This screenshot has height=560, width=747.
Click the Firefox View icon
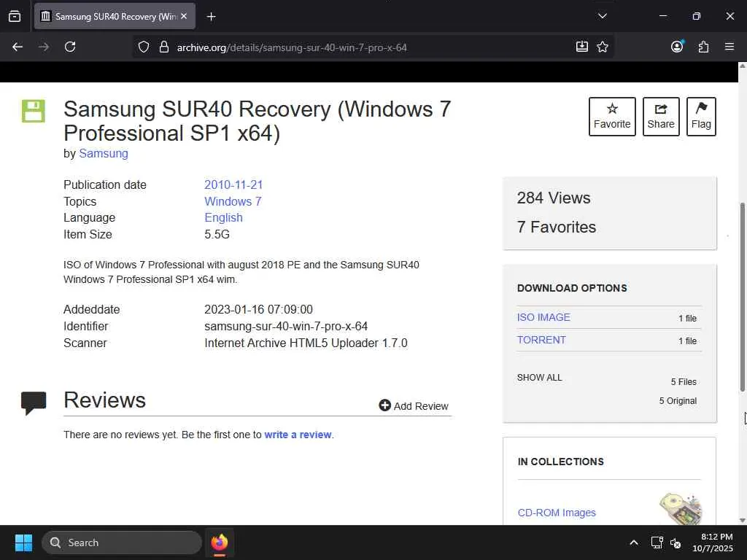coord(15,16)
